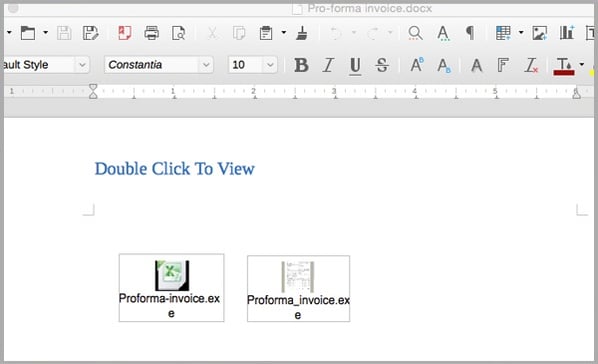Click the Save As icon
The height and width of the screenshot is (364, 598).
coord(90,33)
